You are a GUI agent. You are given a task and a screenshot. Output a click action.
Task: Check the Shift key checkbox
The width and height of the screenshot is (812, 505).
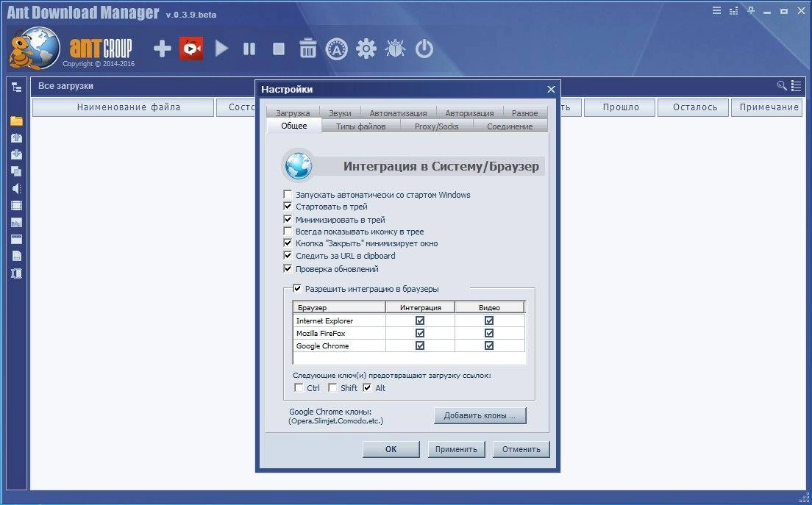(x=332, y=387)
